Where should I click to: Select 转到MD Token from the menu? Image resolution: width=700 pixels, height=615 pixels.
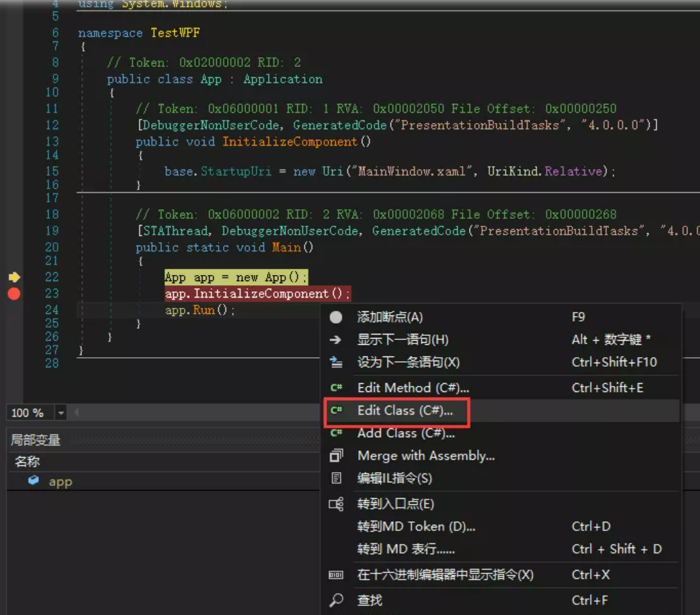pos(411,526)
